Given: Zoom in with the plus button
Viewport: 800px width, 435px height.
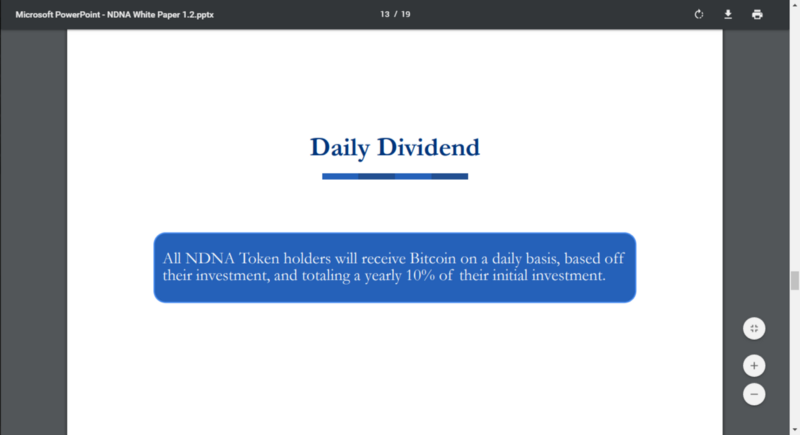Looking at the screenshot, I should 754,366.
